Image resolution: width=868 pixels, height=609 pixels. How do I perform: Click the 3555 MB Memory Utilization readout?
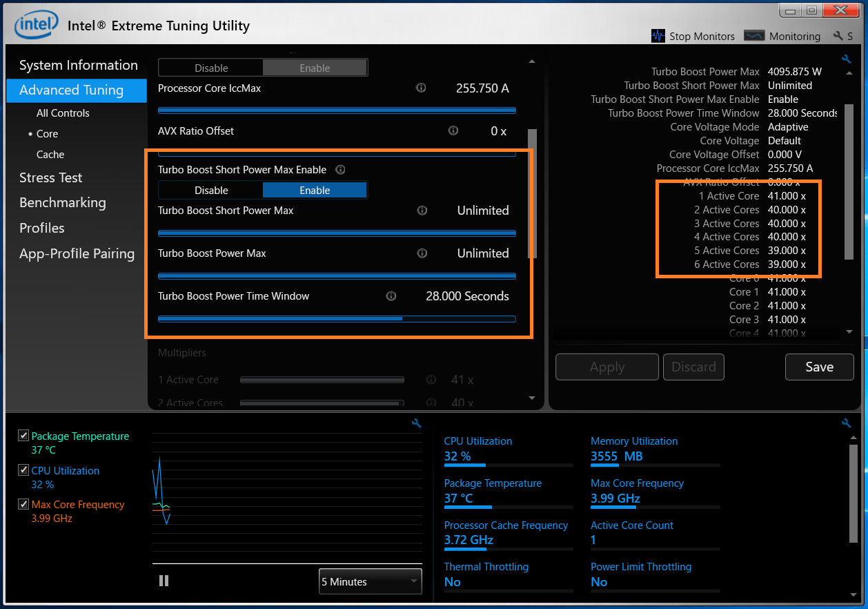tap(616, 456)
